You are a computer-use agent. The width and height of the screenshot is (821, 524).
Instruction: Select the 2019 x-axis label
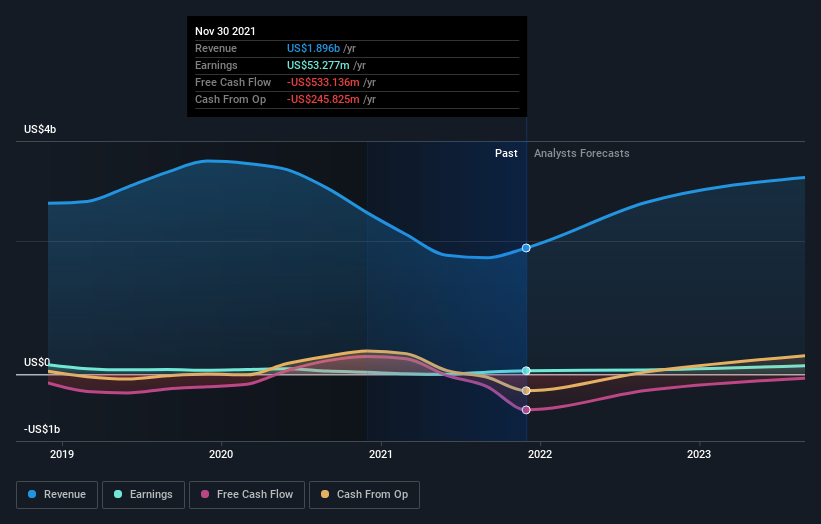pos(62,454)
